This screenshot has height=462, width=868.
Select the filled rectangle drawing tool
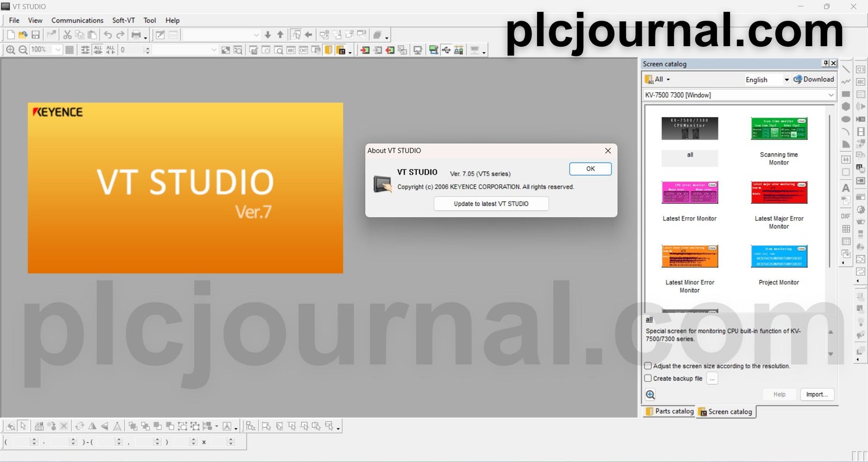[x=846, y=94]
